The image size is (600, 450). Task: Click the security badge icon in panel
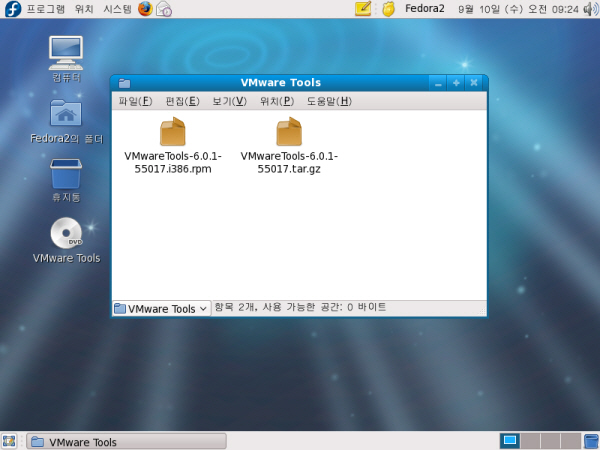[388, 9]
